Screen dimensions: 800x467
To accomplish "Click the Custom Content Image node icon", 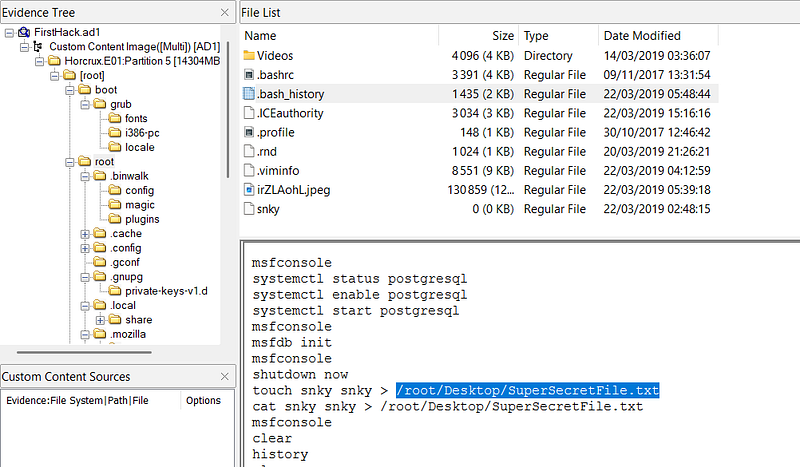I will click(x=38, y=47).
